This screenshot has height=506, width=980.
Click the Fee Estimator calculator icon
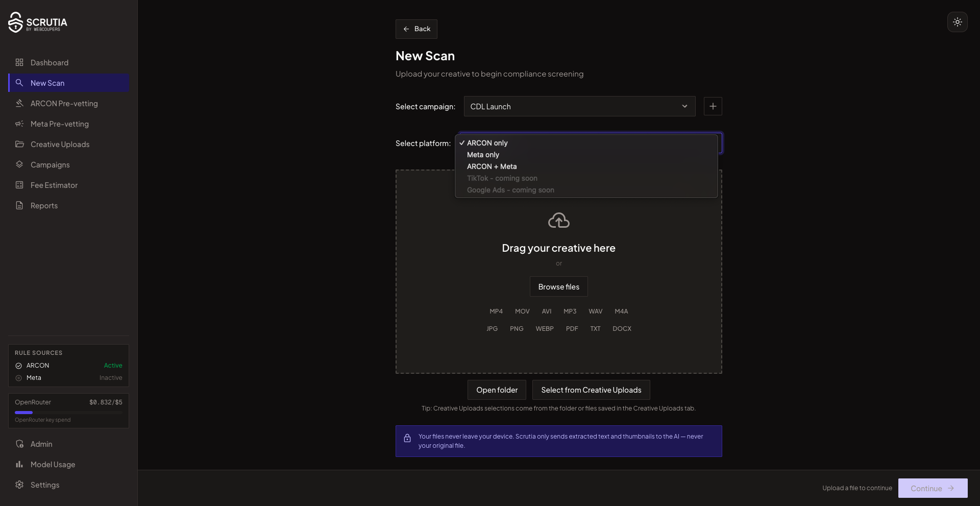[19, 185]
